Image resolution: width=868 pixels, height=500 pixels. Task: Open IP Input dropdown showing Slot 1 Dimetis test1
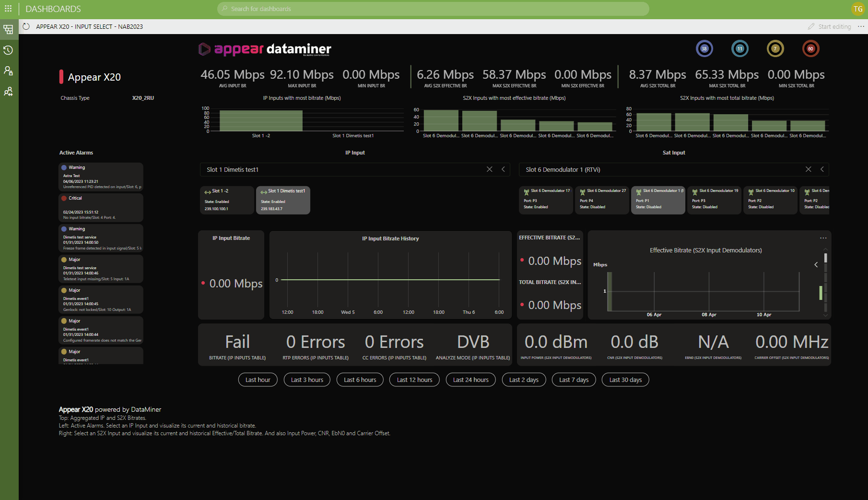(355, 169)
